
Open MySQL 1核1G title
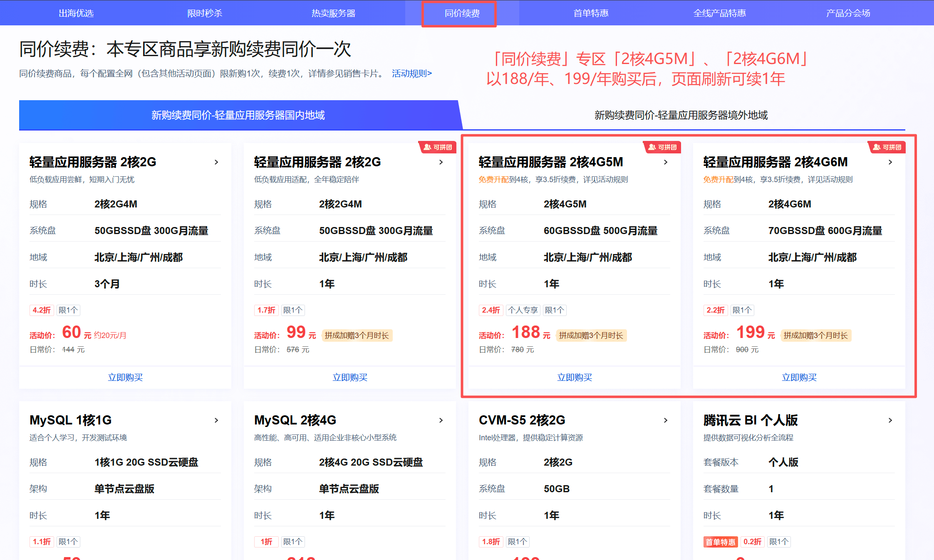coord(71,420)
